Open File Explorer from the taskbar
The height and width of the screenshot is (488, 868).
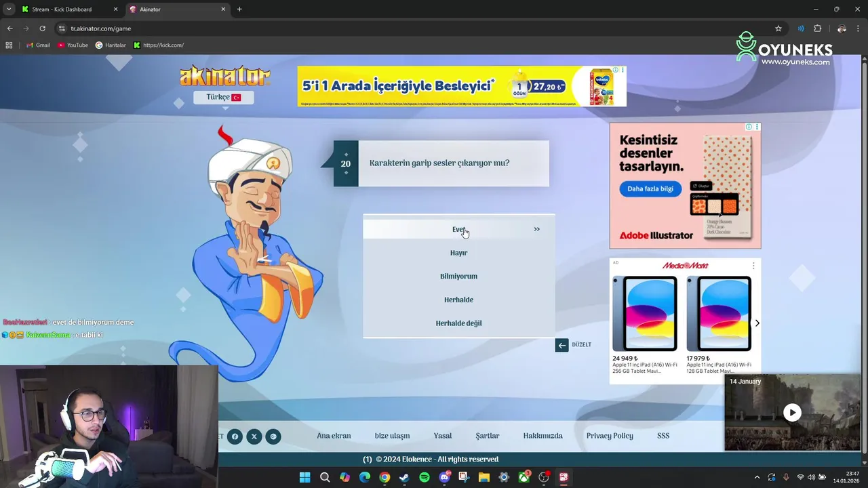(x=484, y=477)
